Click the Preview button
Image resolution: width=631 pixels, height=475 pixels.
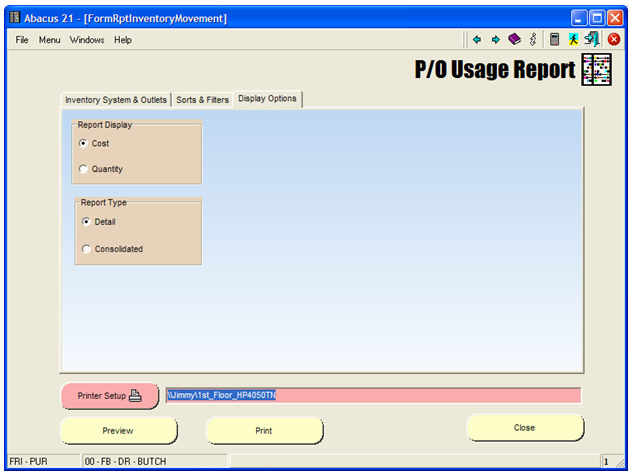(x=118, y=431)
